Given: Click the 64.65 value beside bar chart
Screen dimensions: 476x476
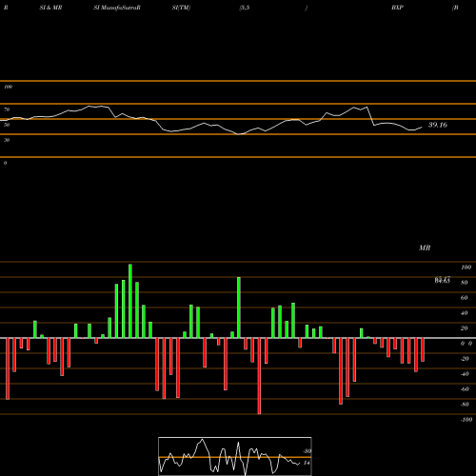Looking at the screenshot, I should [443, 280].
